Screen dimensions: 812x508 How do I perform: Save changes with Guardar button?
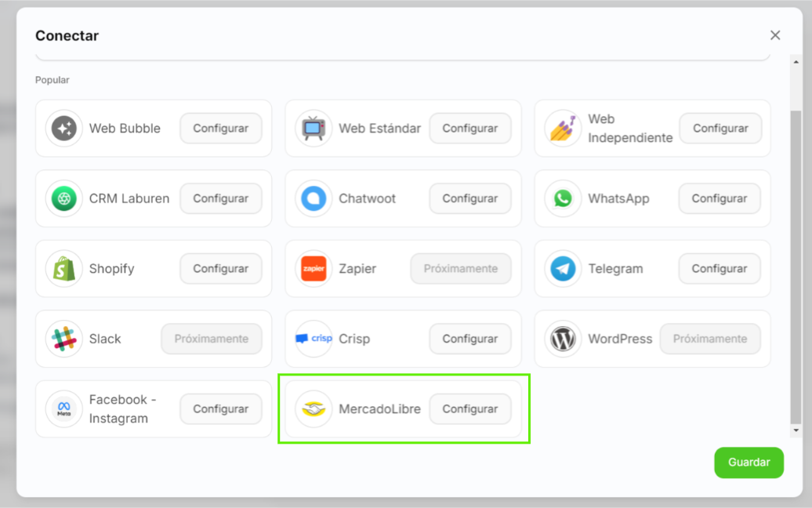coord(749,463)
